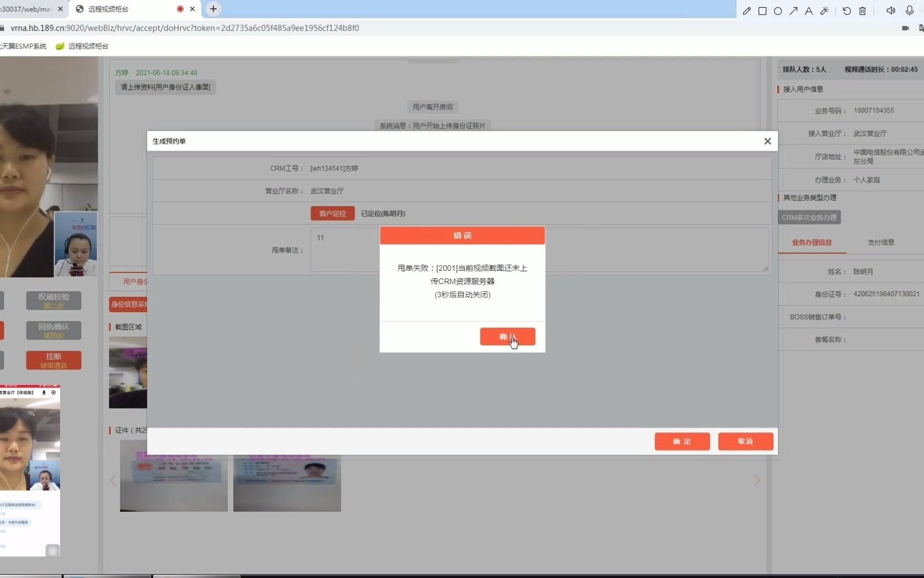Toggle the speaker sound icon

point(890,11)
